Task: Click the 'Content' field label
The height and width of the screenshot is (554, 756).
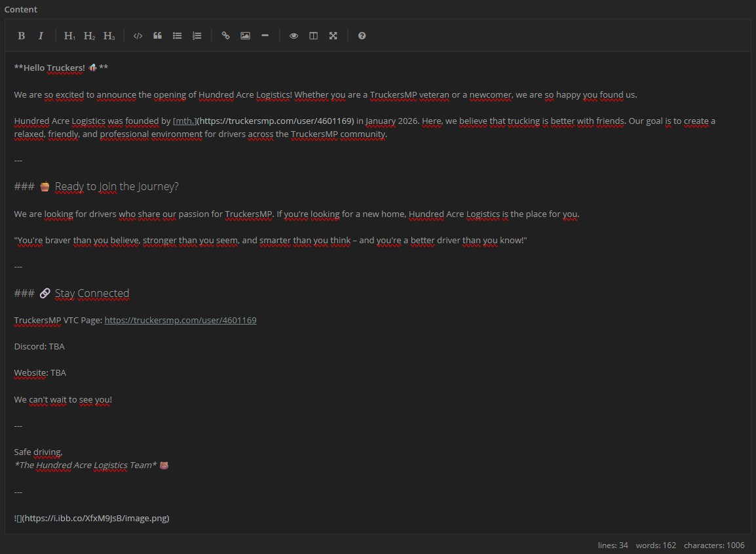Action: (x=21, y=10)
